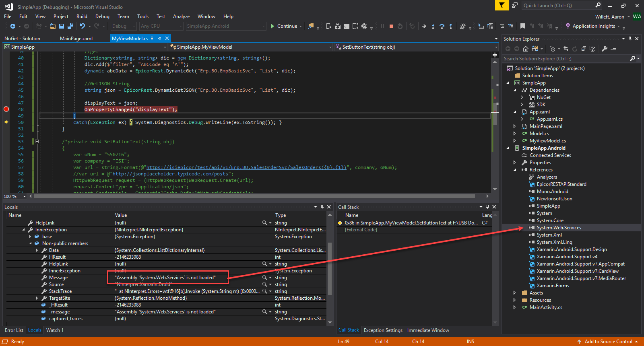
Task: Open the Debug configuration dropdown
Action: tap(124, 26)
